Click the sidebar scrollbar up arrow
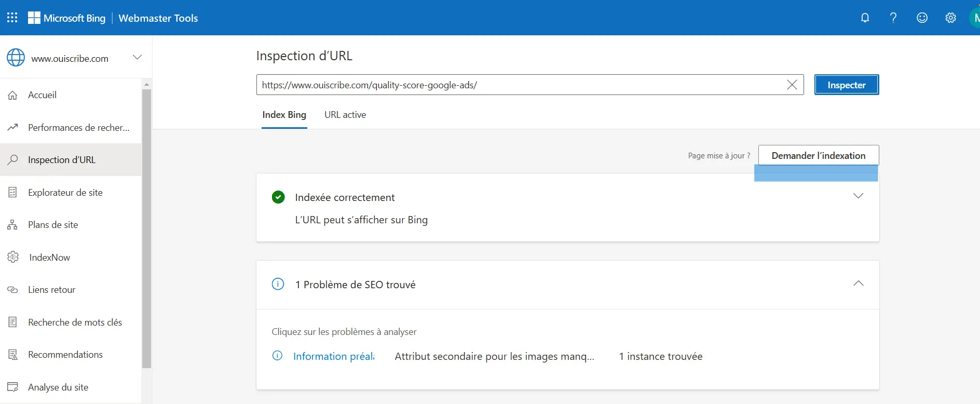Viewport: 980px width, 404px height. (146, 84)
